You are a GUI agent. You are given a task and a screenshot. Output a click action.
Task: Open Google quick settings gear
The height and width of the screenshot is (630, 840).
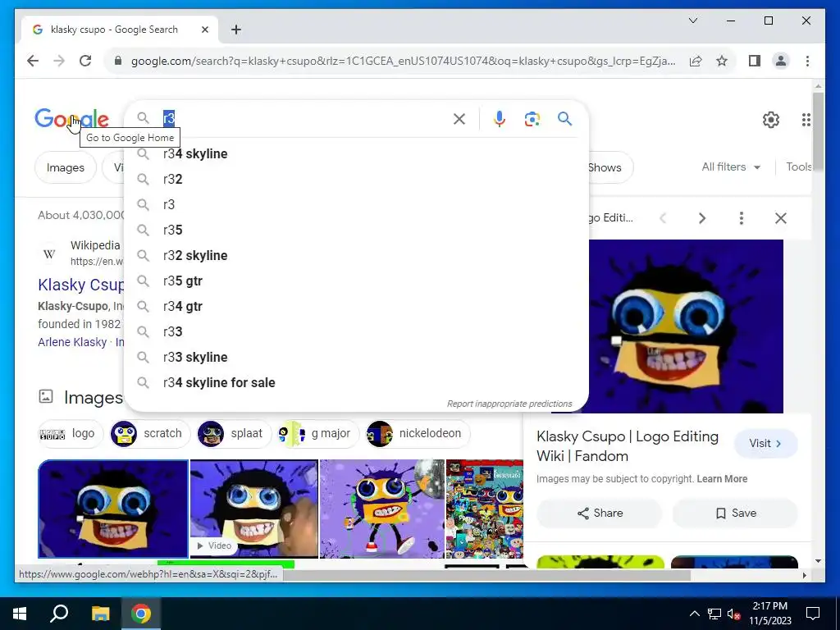[x=771, y=120]
